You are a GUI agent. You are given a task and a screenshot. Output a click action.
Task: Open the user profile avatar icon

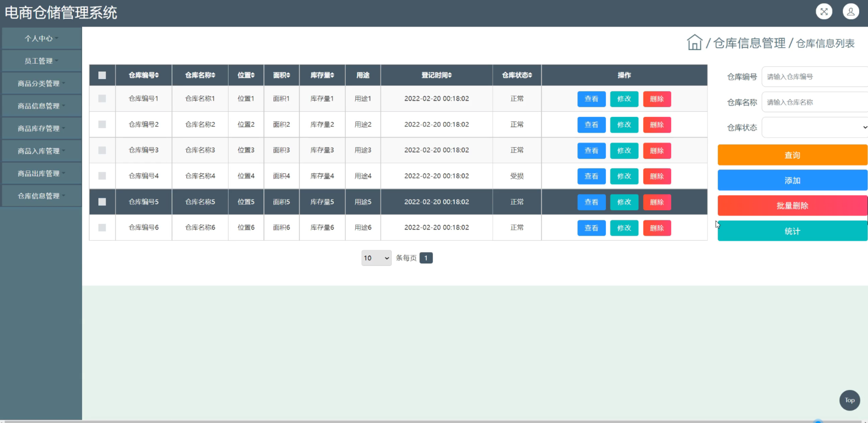click(x=851, y=12)
